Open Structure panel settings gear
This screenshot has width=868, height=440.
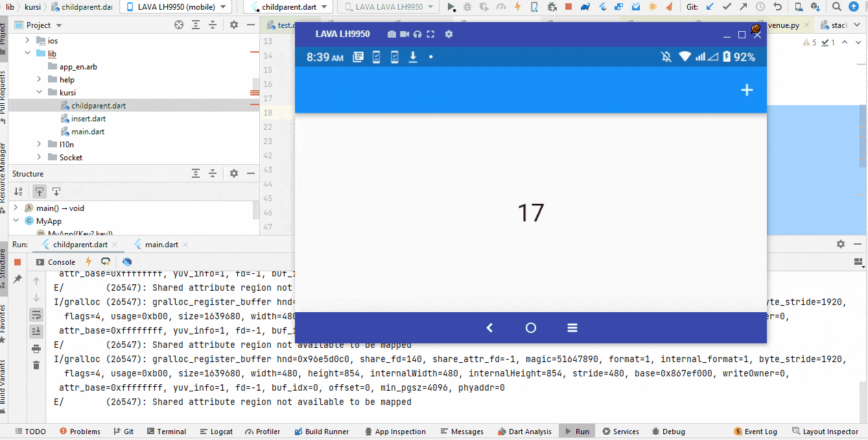pos(234,174)
